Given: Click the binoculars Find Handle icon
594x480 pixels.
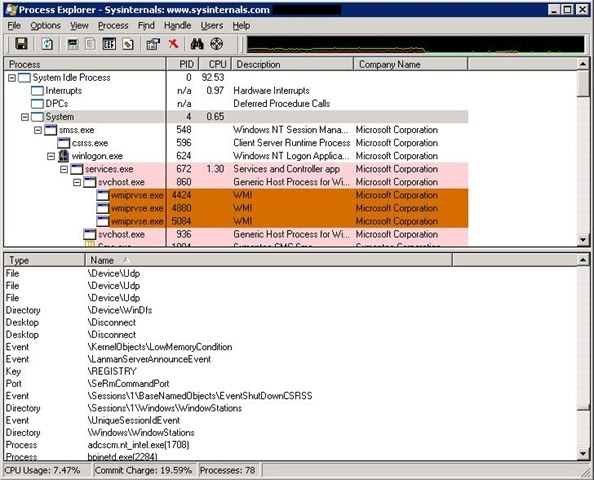Looking at the screenshot, I should click(x=197, y=44).
